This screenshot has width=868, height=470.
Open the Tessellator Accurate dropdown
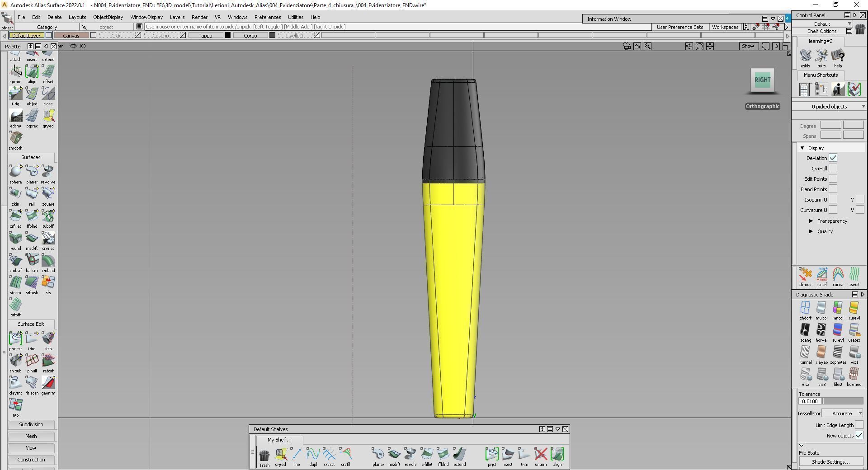coord(843,413)
